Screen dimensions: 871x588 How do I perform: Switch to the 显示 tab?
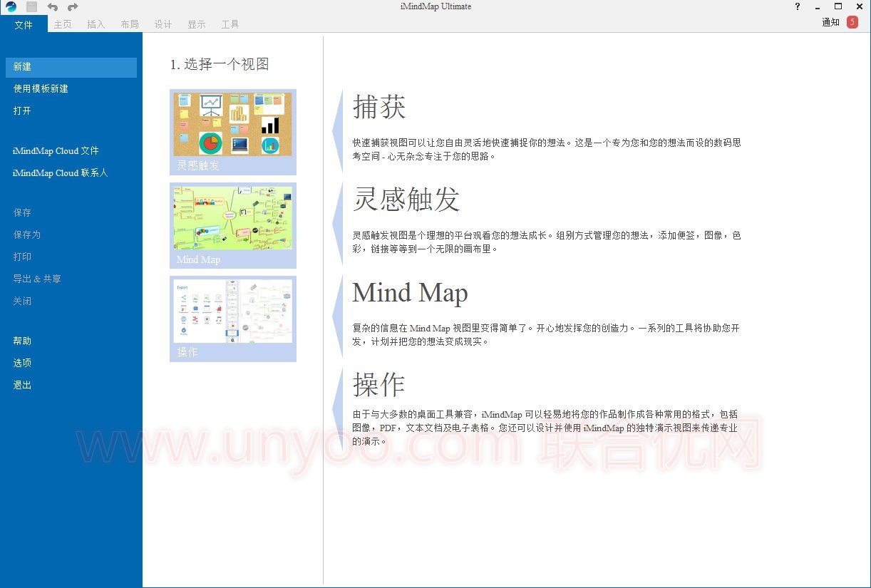[x=197, y=24]
